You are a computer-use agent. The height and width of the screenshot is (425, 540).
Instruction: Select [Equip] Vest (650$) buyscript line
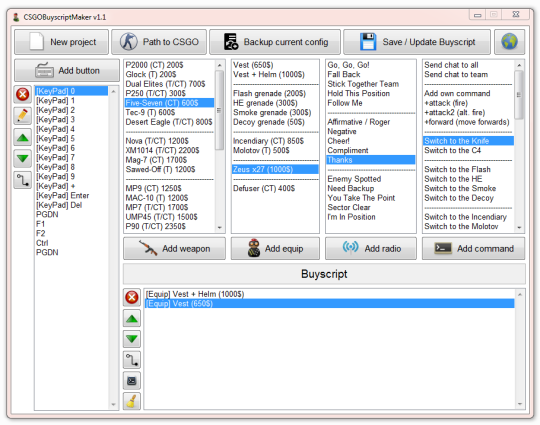[x=329, y=303]
